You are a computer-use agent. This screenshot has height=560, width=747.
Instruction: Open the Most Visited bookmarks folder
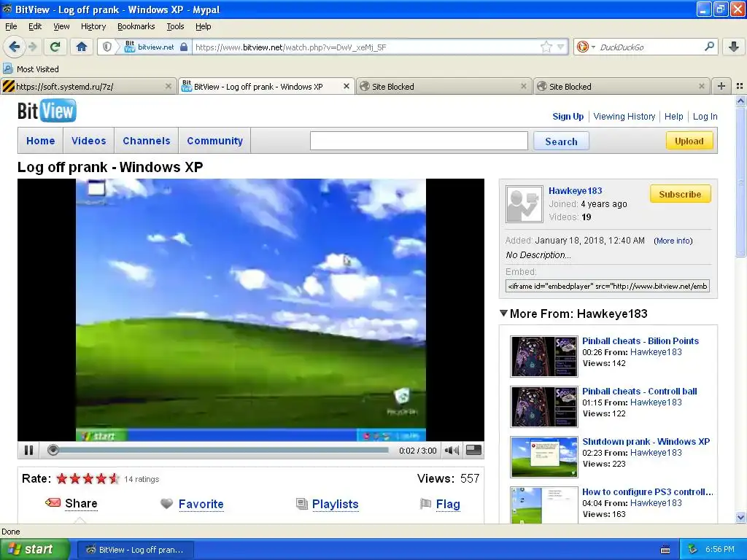tap(31, 69)
